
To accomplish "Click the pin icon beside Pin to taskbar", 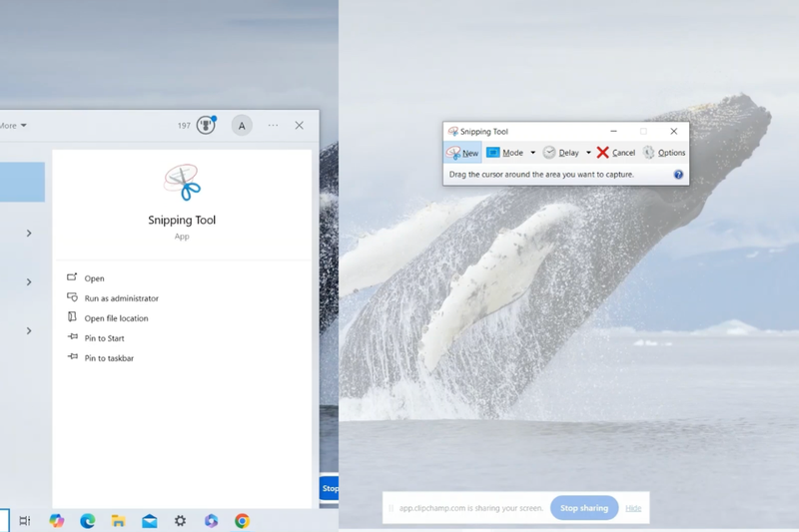I will tap(72, 356).
